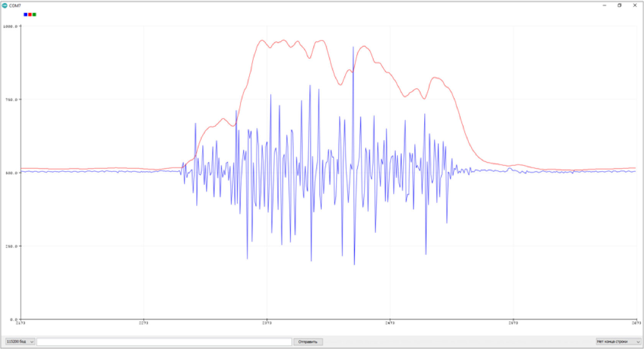Toggle visibility of the red signal trace
644x349 pixels.
click(x=29, y=15)
